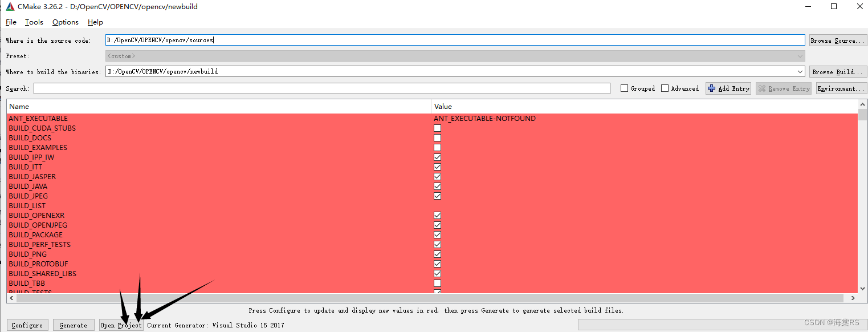The height and width of the screenshot is (332, 868).
Task: Enable the Advanced checkbox
Action: 665,88
